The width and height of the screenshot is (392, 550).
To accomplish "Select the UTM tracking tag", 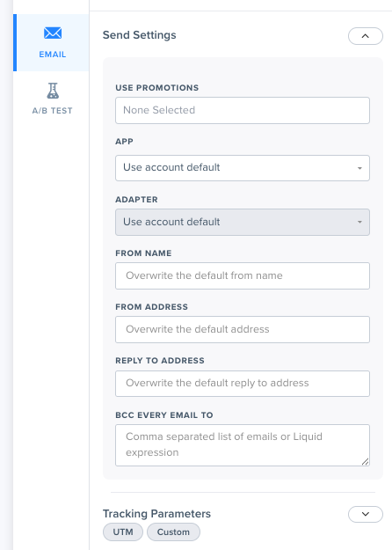I will [x=123, y=532].
